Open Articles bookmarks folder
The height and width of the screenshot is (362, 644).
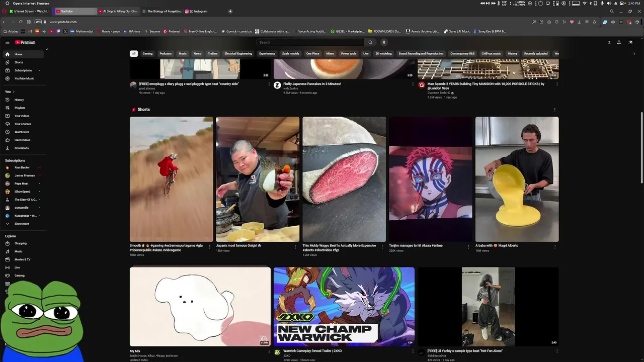click(x=11, y=31)
